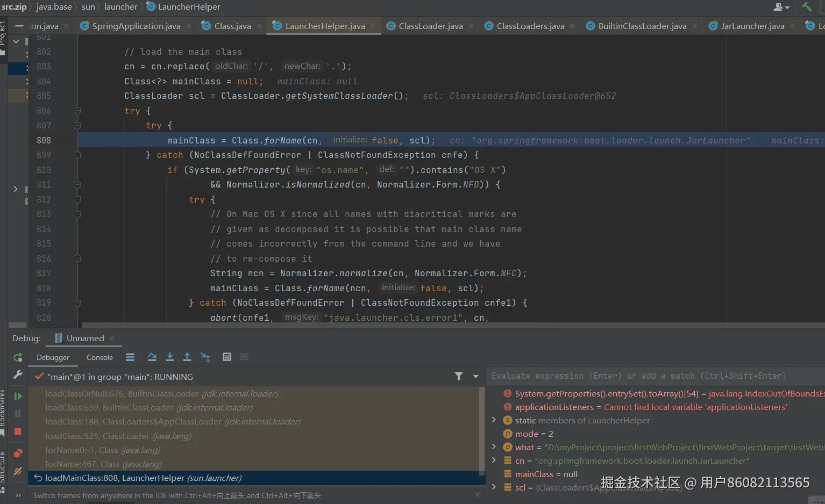The width and height of the screenshot is (825, 504).
Task: Click the 'sun' breadcrumb segment
Action: click(88, 6)
